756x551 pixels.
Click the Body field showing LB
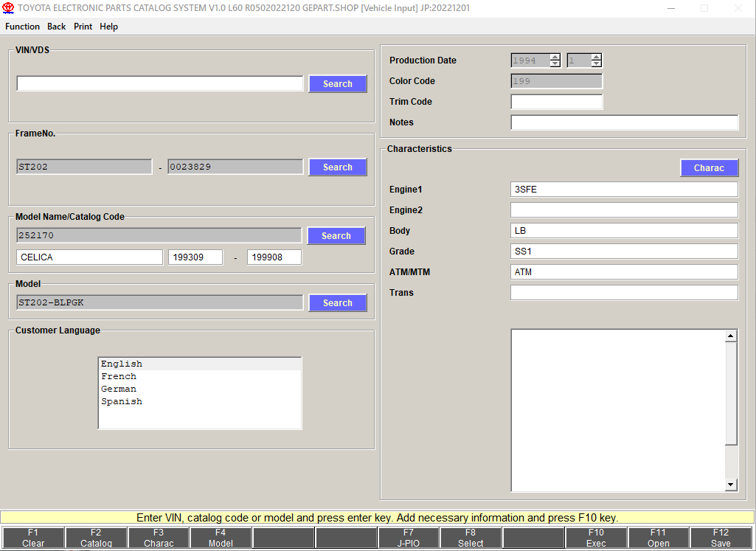coord(625,230)
